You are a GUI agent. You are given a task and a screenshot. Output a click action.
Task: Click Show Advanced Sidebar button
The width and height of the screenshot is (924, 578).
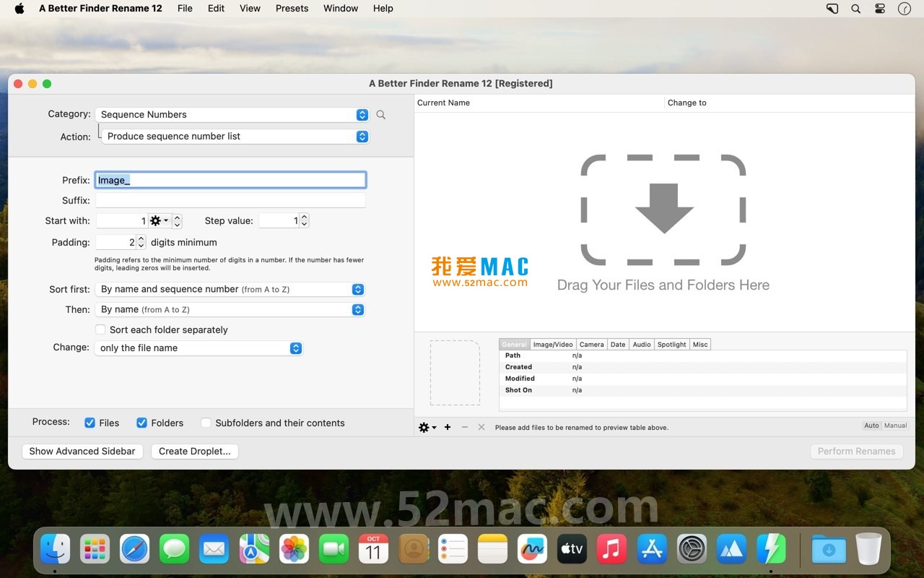[x=82, y=451]
